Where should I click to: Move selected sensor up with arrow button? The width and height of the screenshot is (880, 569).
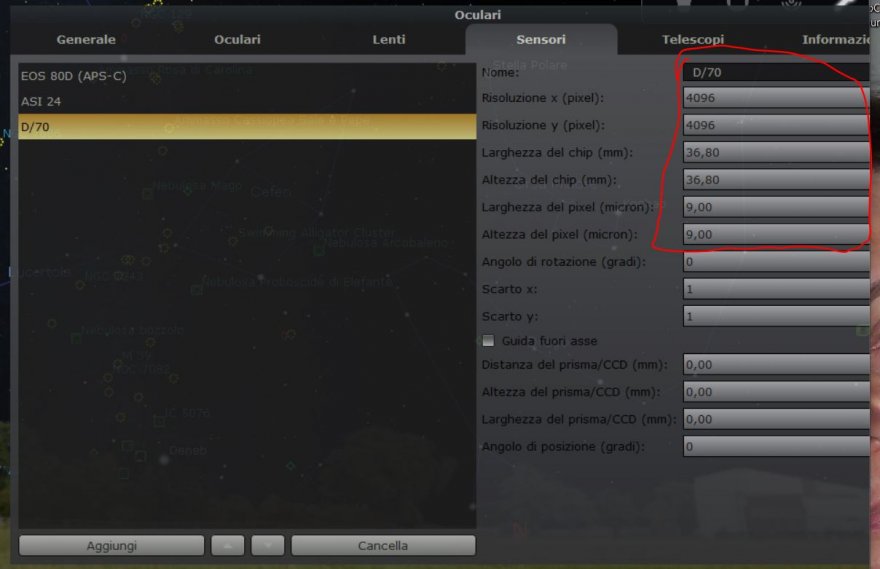pos(227,545)
